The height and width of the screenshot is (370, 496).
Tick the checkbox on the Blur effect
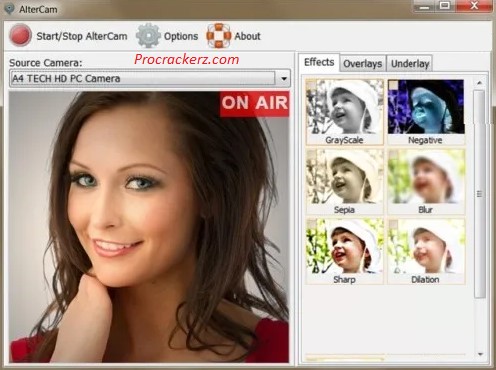pos(393,155)
